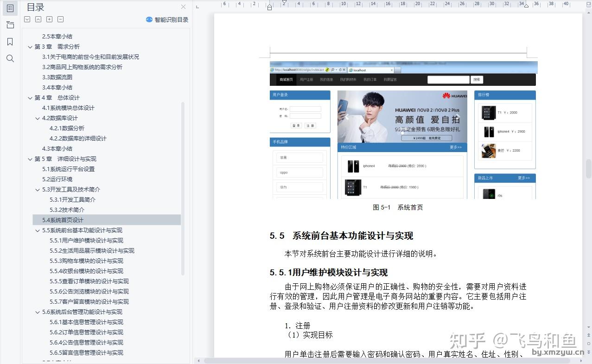This screenshot has width=592, height=364.
Task: Go to 5.5.6公告浏览模块的设计与实现
Action: click(89, 291)
